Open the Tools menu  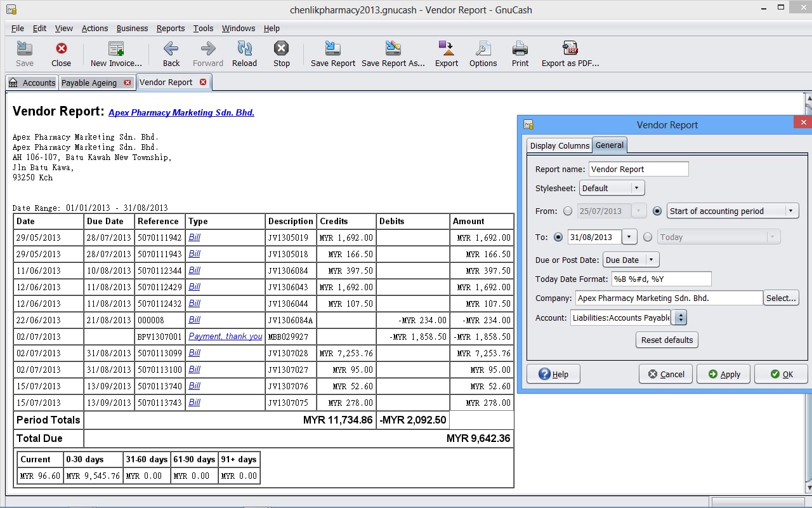203,28
